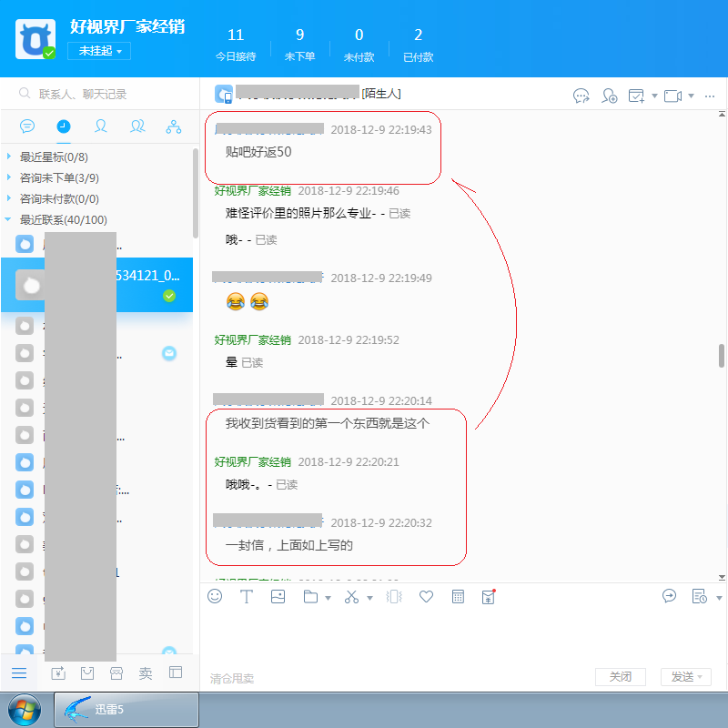The width and height of the screenshot is (728, 728).
Task: Click the contact search field 联系人、聊天记录
Action: tap(100, 94)
